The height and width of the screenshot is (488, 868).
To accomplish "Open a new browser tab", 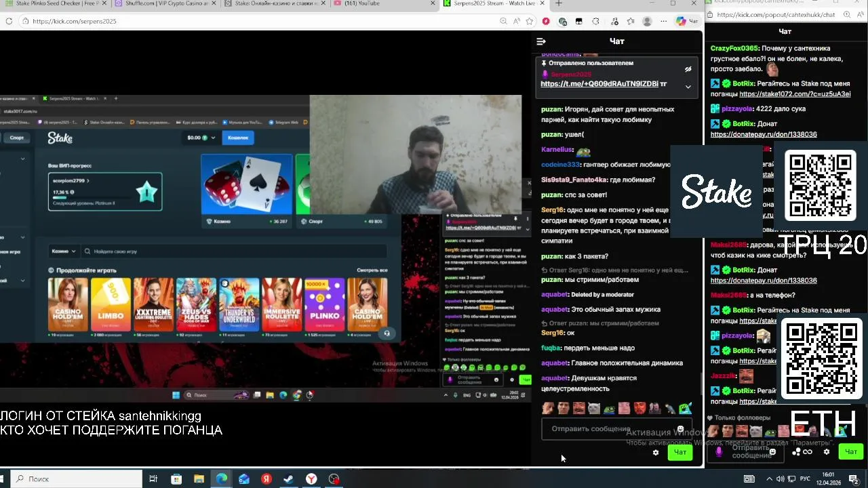I will tap(559, 3).
